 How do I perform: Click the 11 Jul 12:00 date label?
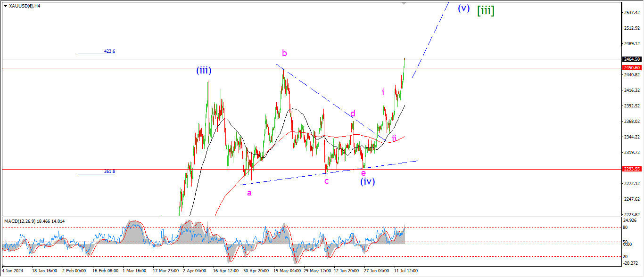[x=406, y=271]
